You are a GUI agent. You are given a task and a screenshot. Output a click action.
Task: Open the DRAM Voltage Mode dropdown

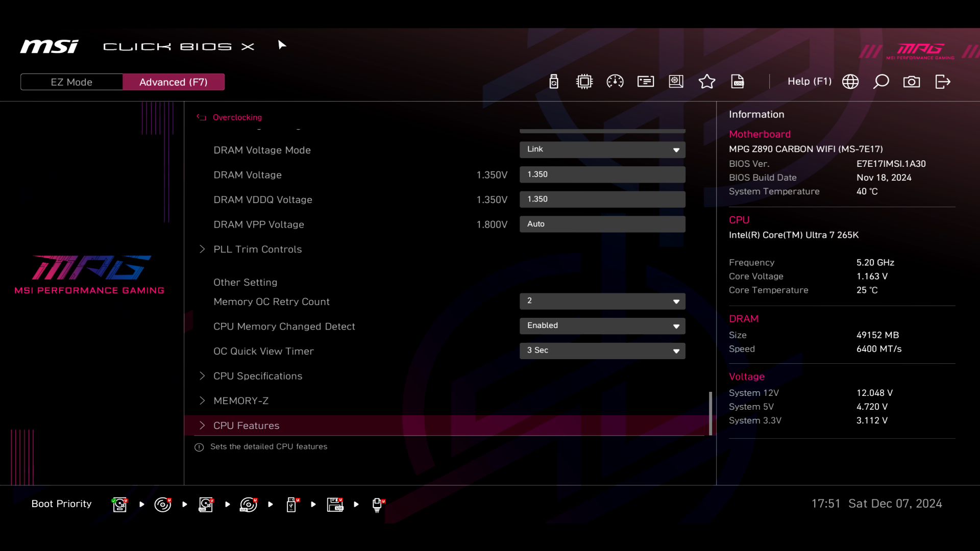click(602, 149)
